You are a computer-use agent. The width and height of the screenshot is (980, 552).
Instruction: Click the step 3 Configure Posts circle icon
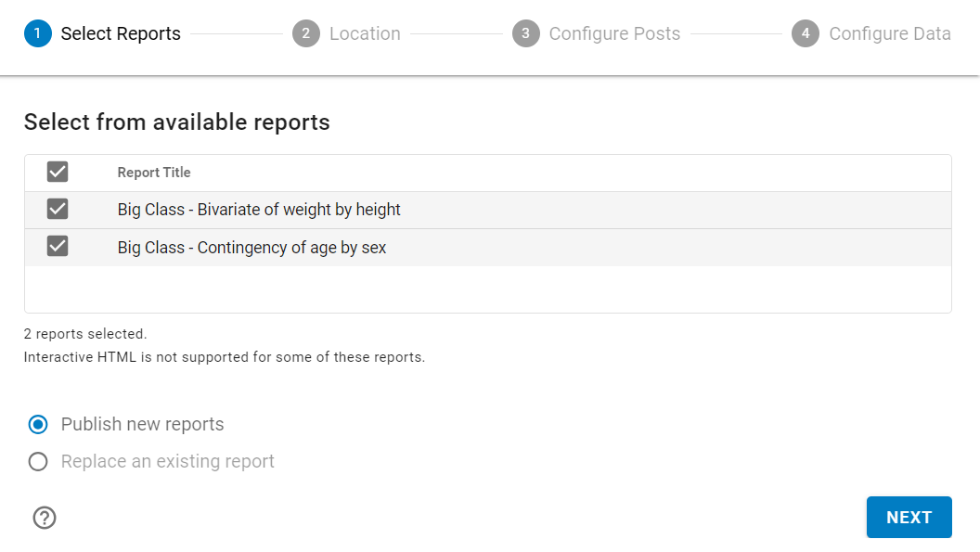(525, 32)
